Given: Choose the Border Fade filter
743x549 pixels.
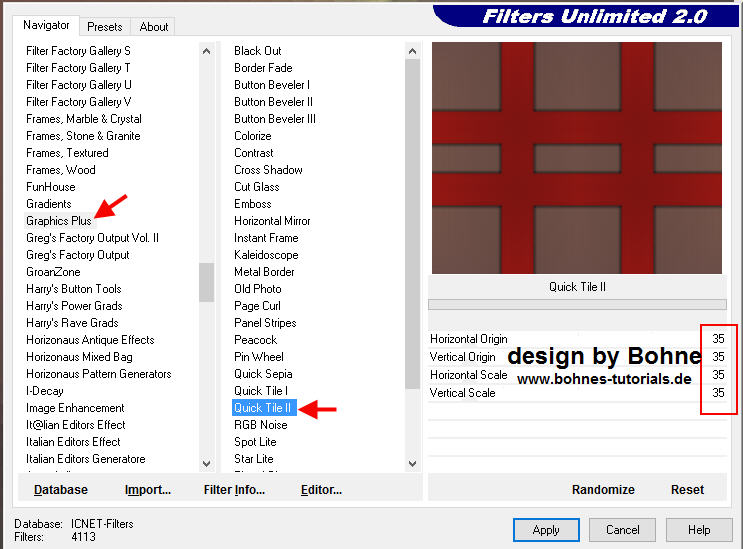Looking at the screenshot, I should coord(263,68).
